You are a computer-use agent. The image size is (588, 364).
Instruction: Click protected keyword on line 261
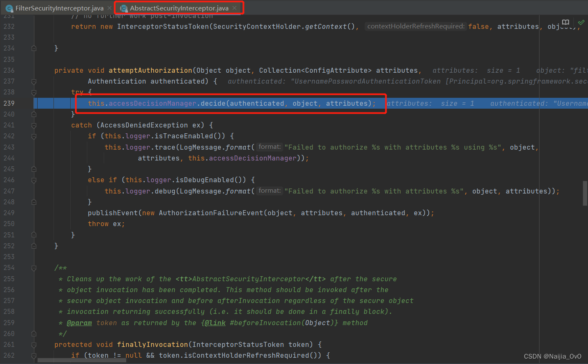point(73,344)
